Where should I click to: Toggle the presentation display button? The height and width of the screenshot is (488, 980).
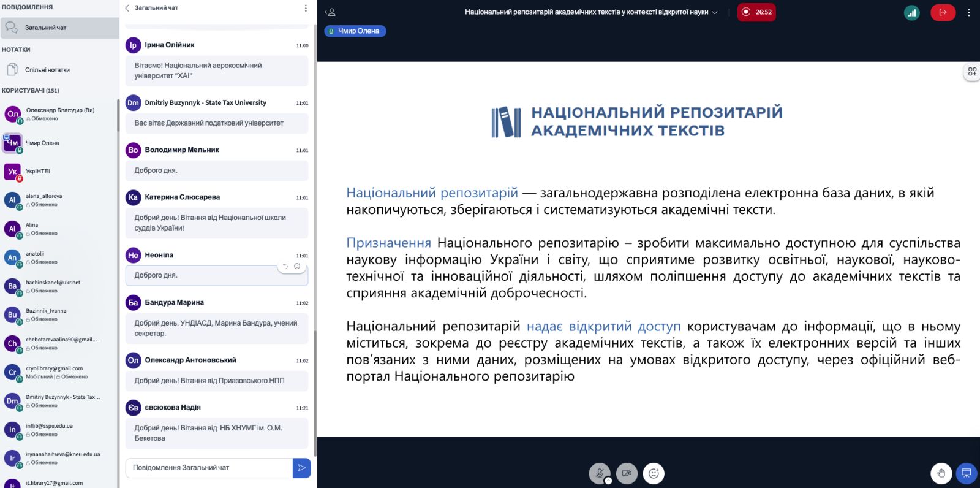coord(967,473)
